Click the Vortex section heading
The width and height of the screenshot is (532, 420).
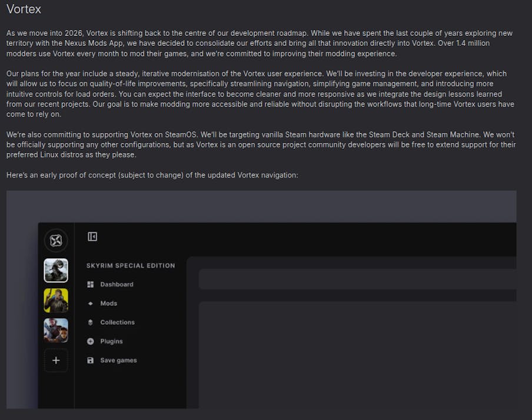(x=24, y=10)
